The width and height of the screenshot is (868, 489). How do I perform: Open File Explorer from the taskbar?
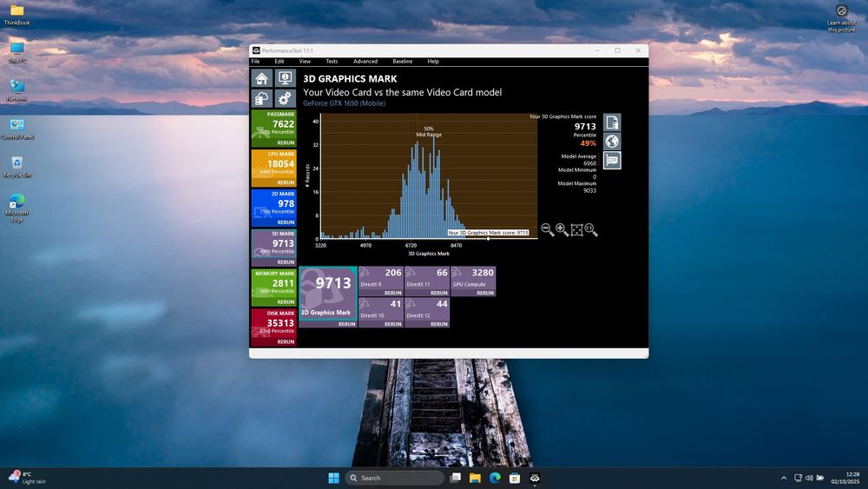coord(475,478)
